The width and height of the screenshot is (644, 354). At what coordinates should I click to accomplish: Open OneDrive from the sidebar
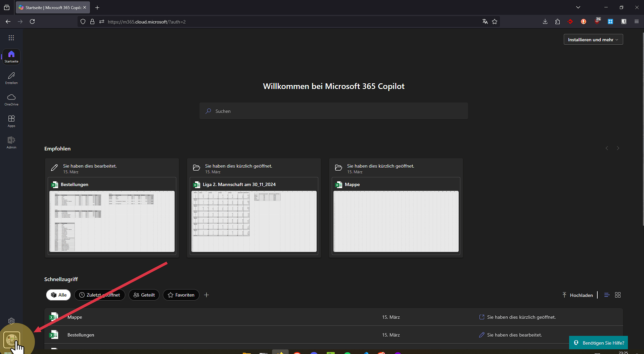(x=11, y=99)
